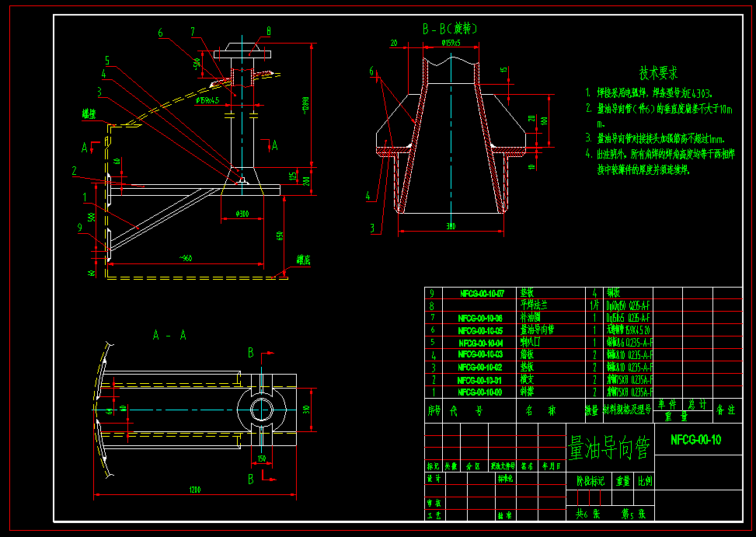Click the 代号 column header
Viewport: 756px width, 537px height.
(465, 411)
